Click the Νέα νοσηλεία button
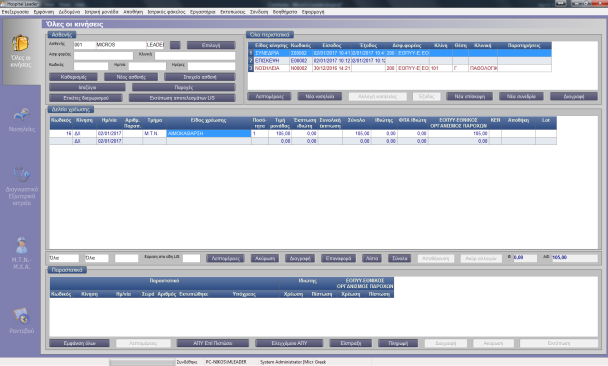 pos(320,96)
